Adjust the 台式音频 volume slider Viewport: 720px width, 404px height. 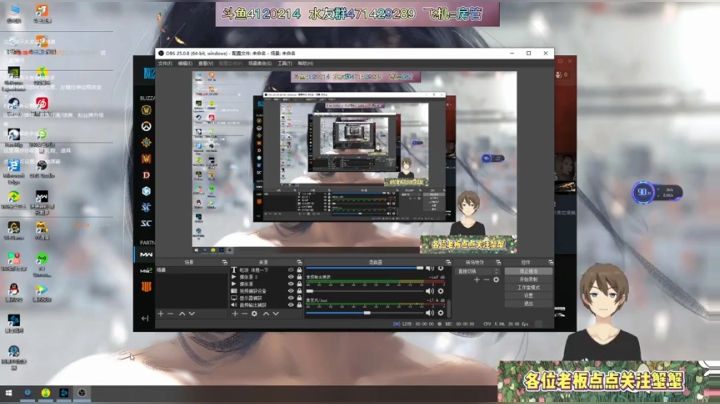[x=364, y=291]
